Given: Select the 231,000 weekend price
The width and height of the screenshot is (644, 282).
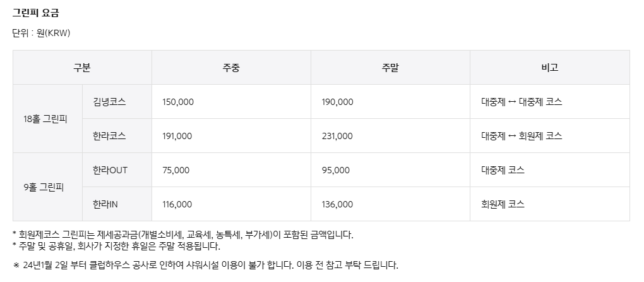Looking at the screenshot, I should coord(337,136).
